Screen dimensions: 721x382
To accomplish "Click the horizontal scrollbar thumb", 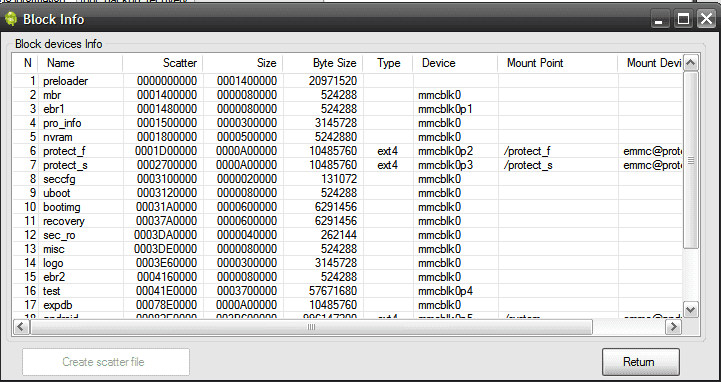I will click(x=311, y=327).
